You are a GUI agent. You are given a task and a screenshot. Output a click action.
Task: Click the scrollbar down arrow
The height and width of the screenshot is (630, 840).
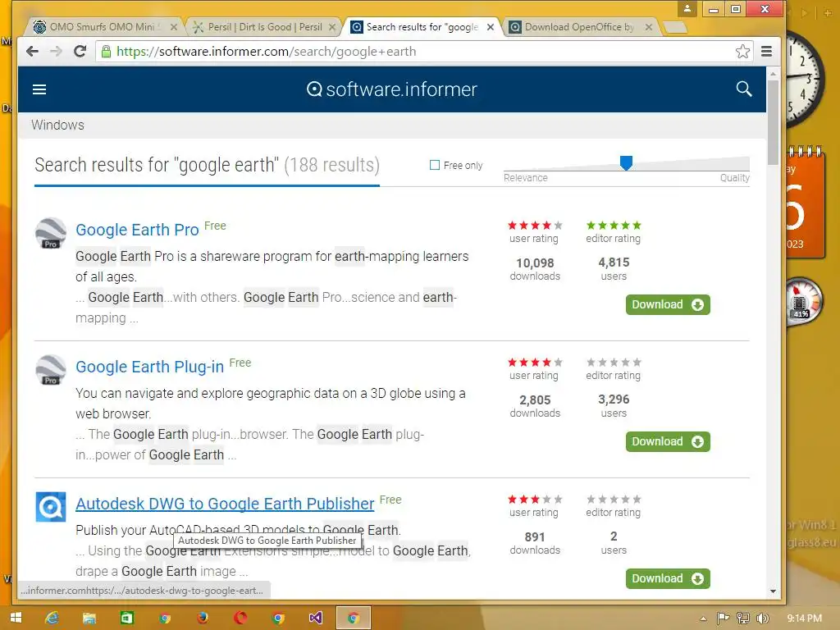tap(773, 591)
